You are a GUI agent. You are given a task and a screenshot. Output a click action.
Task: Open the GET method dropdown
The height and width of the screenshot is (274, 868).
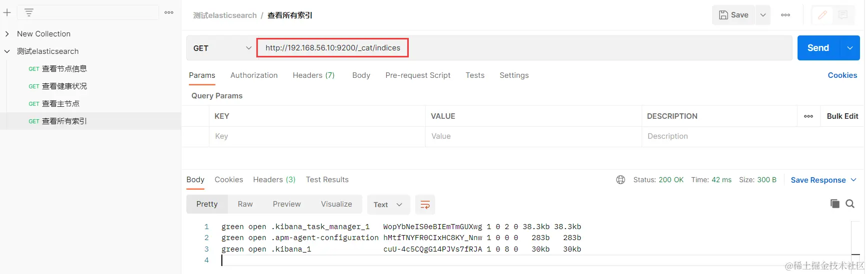(221, 48)
